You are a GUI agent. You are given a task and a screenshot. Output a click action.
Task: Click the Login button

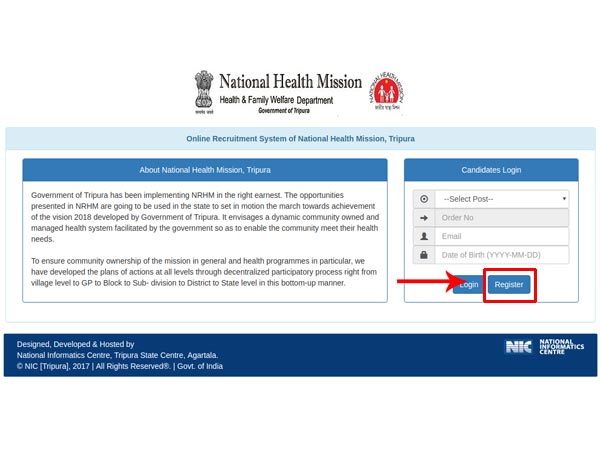click(468, 285)
